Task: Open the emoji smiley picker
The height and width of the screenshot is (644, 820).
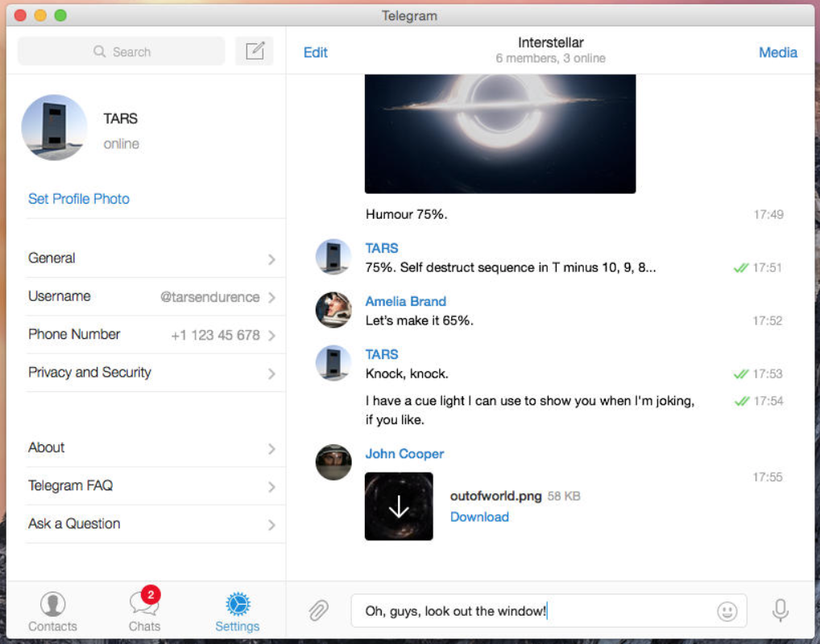Action: coord(727,612)
